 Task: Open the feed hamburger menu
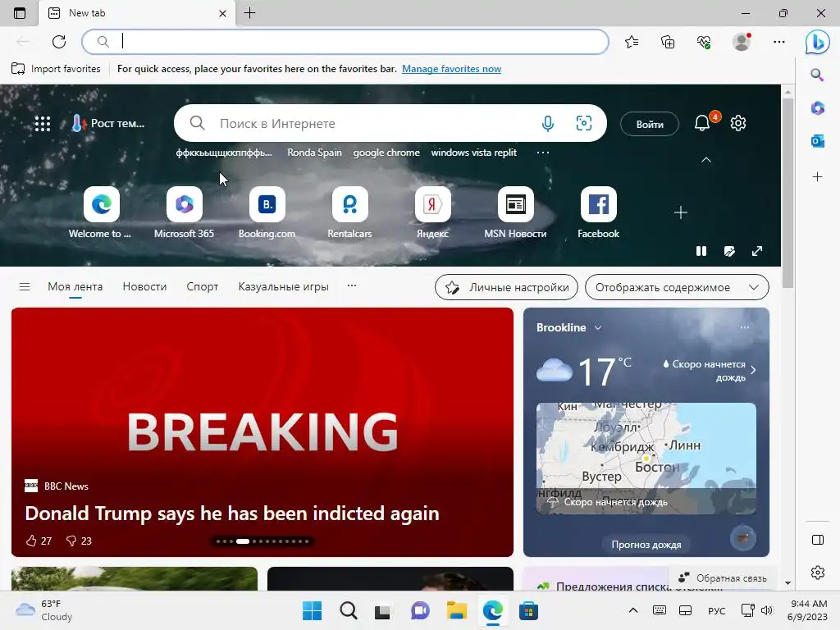pyautogui.click(x=25, y=286)
